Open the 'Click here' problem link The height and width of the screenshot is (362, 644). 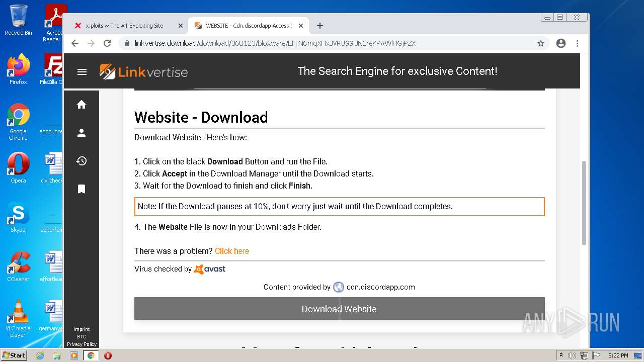232,251
